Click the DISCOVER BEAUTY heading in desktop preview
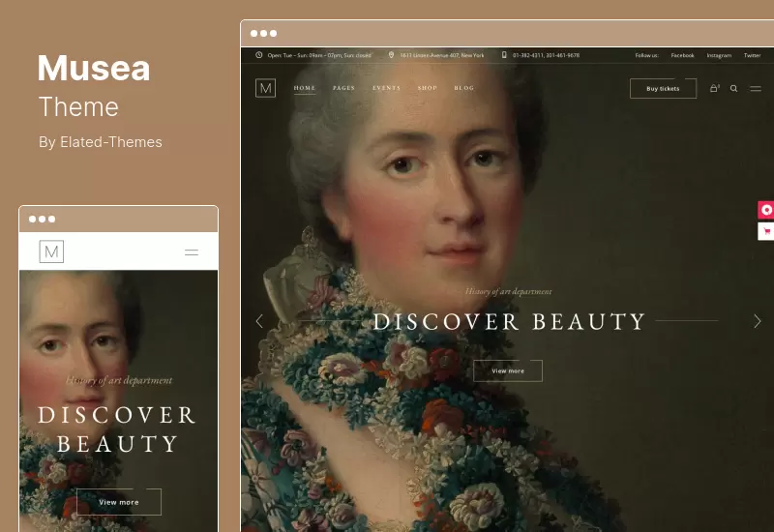The height and width of the screenshot is (532, 774). click(x=509, y=322)
